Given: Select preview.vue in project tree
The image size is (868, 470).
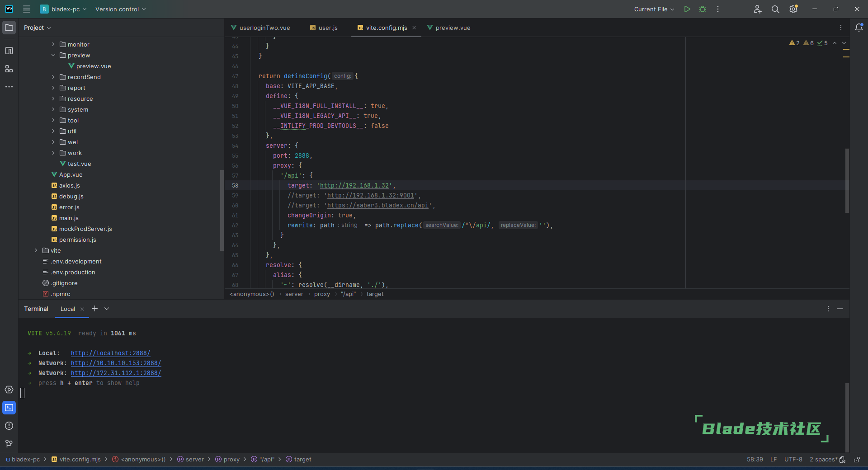Looking at the screenshot, I should coord(93,66).
